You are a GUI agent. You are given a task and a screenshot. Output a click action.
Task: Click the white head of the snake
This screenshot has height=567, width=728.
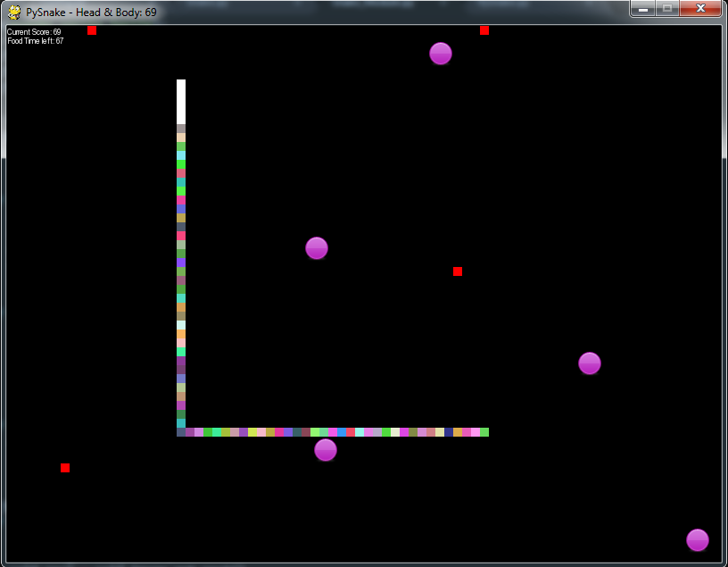click(x=181, y=101)
